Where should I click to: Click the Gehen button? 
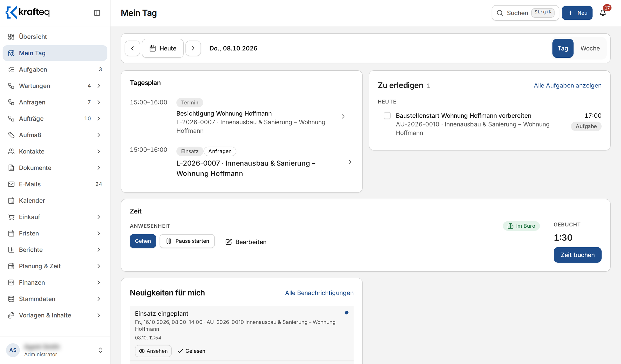tap(143, 241)
